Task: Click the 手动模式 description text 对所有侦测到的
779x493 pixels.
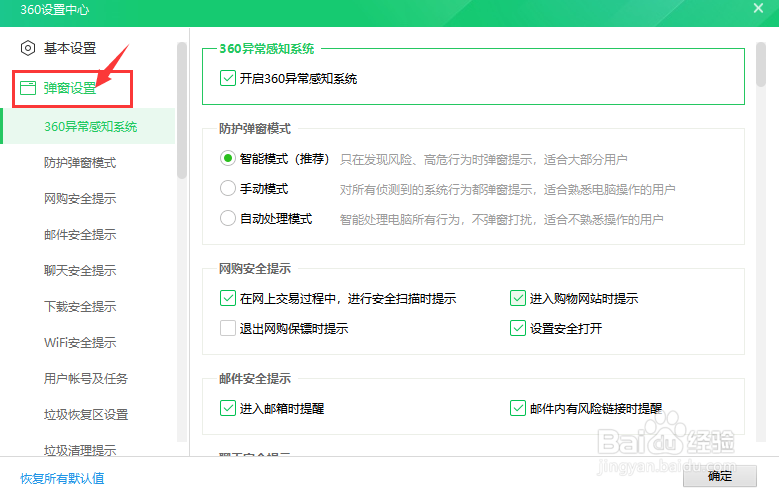Action: pos(507,189)
